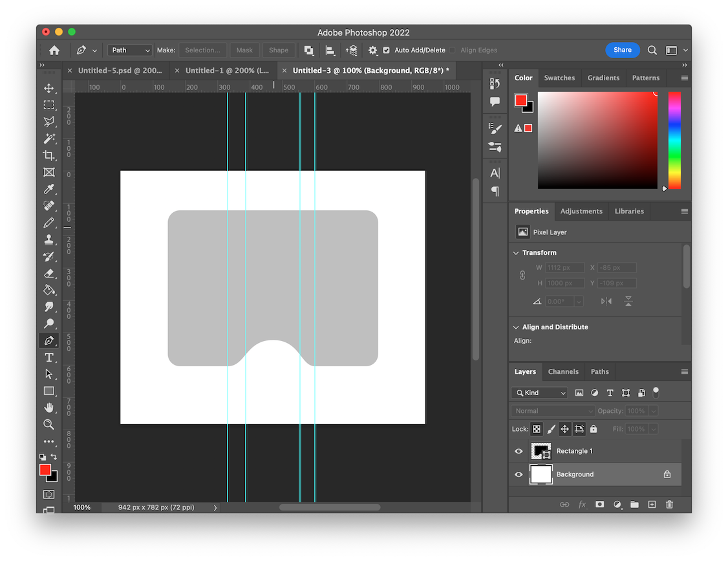Collapse the Transform section
The height and width of the screenshot is (561, 728).
coord(516,253)
